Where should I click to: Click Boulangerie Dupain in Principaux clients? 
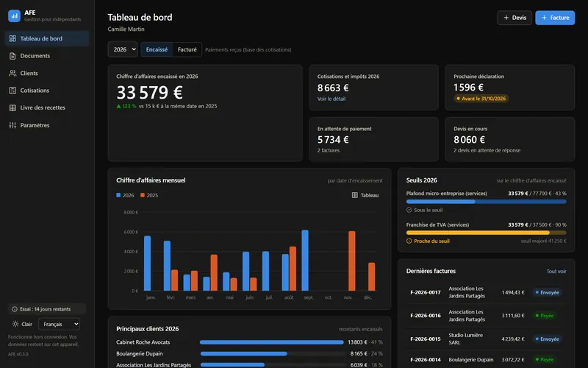tap(140, 354)
